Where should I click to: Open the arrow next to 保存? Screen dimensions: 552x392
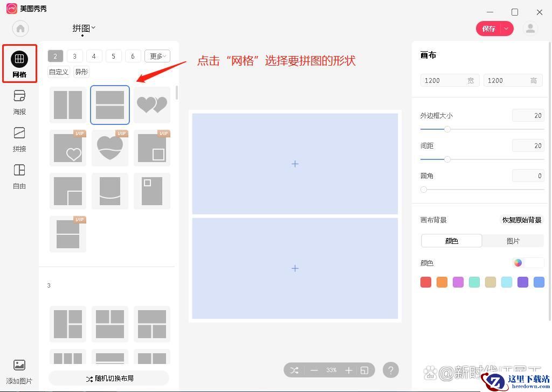(506, 29)
